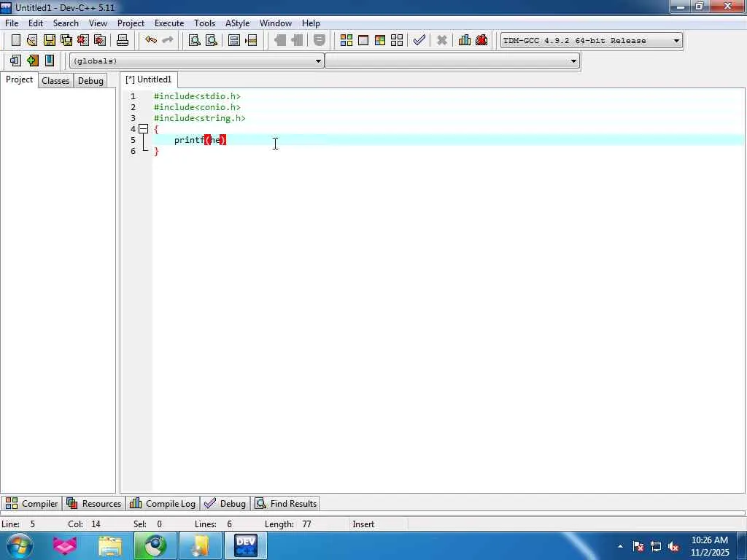Image resolution: width=747 pixels, height=560 pixels.
Task: Open the Compiler bottom tab
Action: coord(31,503)
